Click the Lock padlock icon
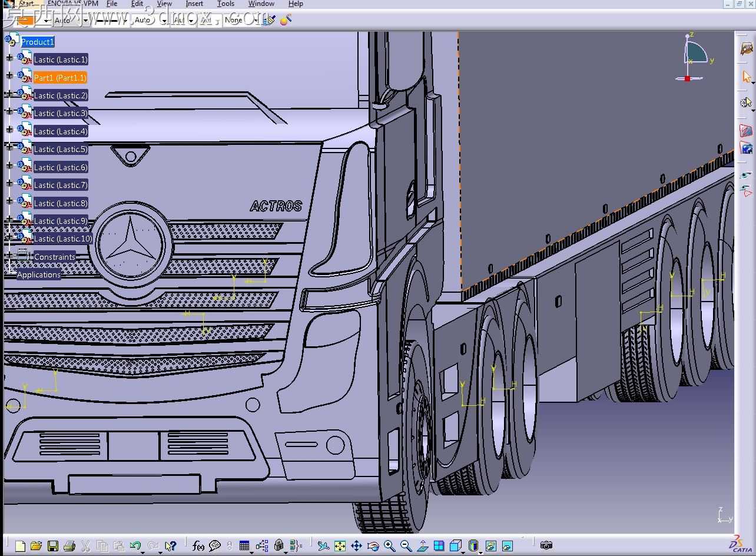Image resolution: width=756 pixels, height=556 pixels. [279, 546]
